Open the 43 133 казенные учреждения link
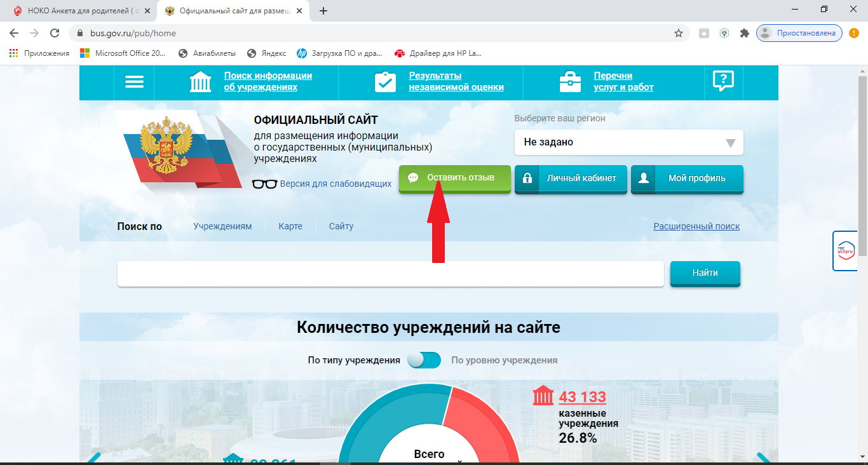868x465 pixels. click(x=583, y=397)
